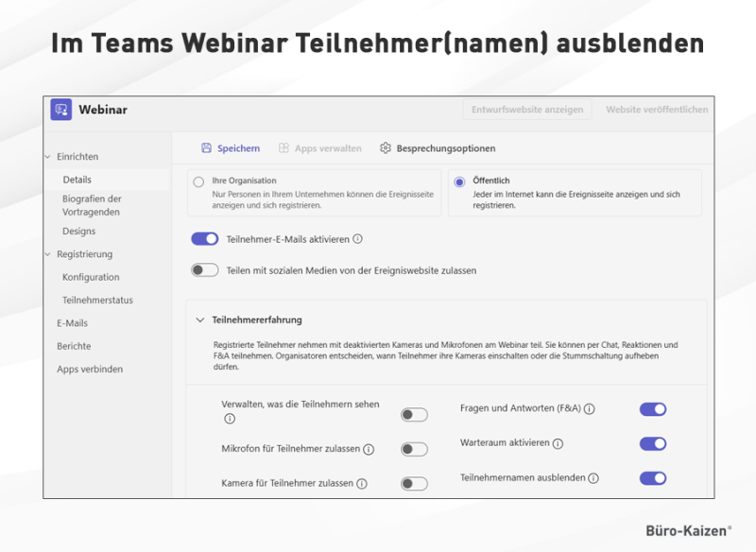Screen dimensions: 756x552
Task: Click the info icon beside Fragen und Antworten
Action: coord(590,408)
